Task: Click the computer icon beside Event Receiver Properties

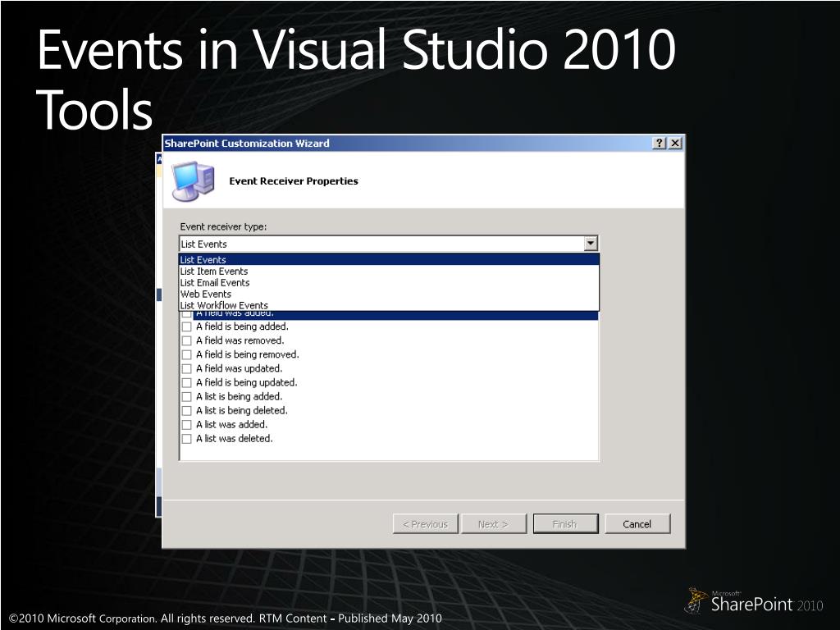Action: [x=194, y=181]
